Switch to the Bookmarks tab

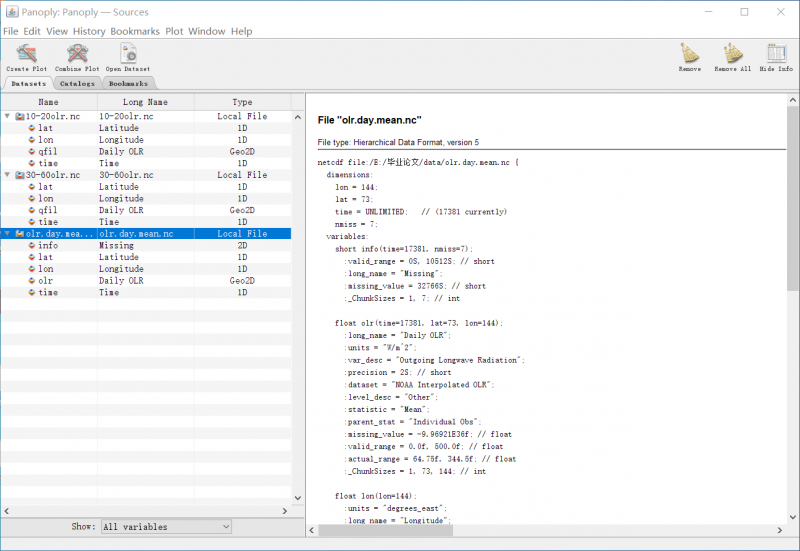(x=128, y=84)
